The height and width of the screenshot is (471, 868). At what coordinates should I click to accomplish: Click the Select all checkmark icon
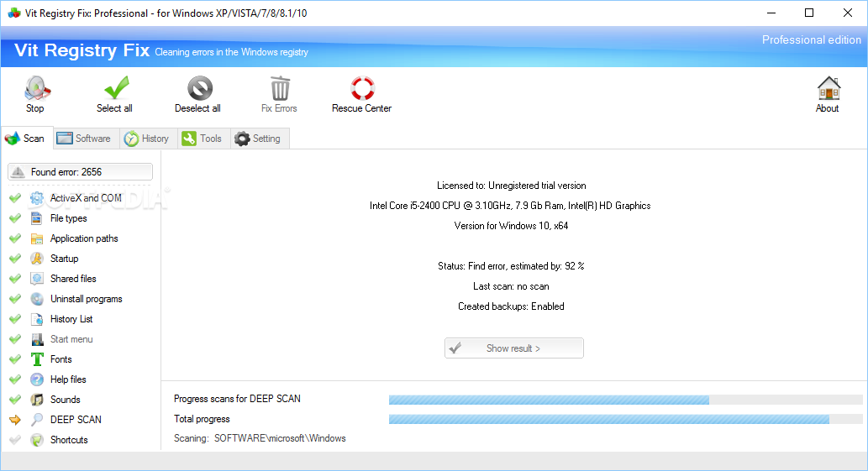tap(116, 87)
